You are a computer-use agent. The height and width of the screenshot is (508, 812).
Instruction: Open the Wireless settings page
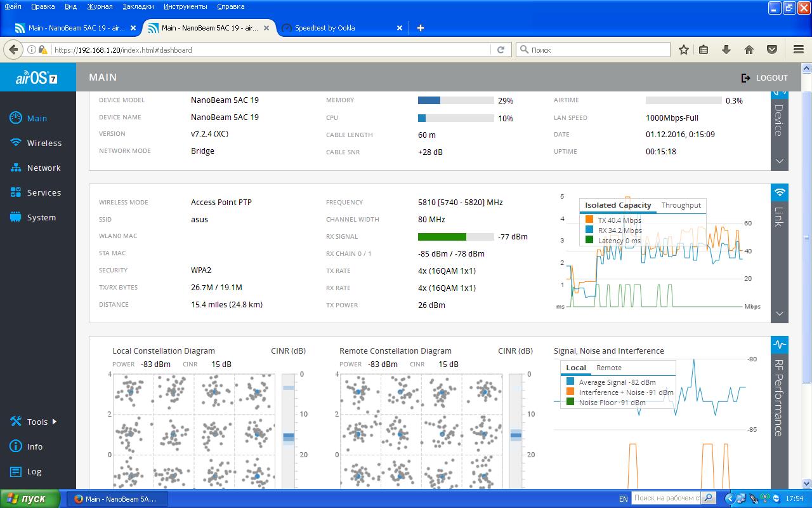[x=37, y=143]
